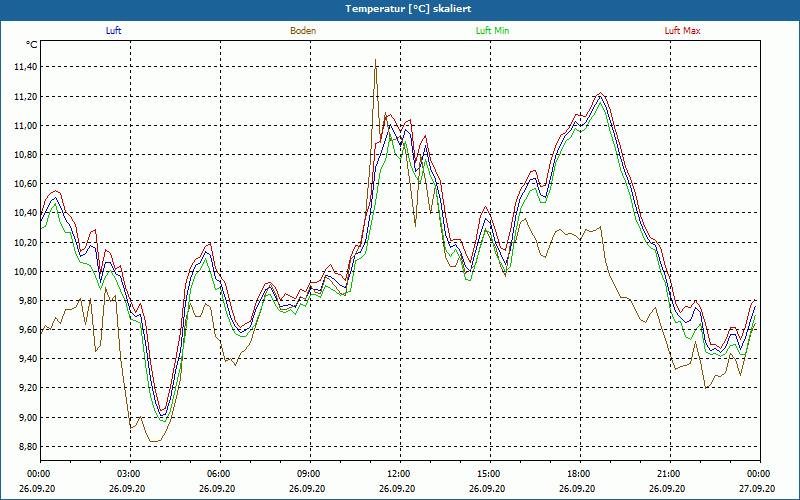Click the 9,20 y-axis value
800x500 pixels.
tap(29, 388)
